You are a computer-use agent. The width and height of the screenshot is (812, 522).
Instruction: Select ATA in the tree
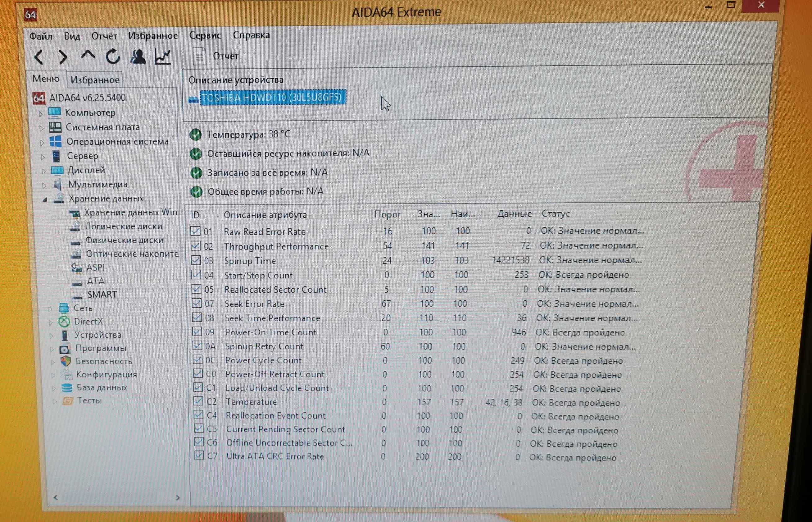tap(96, 281)
